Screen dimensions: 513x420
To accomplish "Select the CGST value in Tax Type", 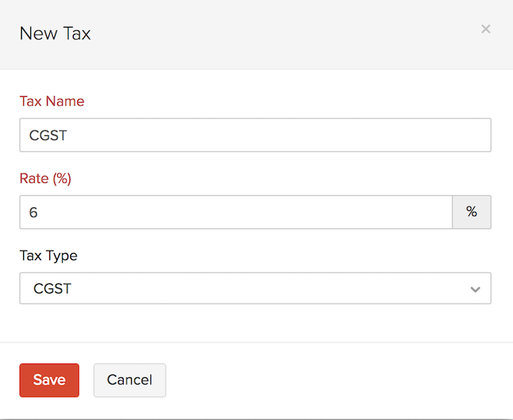I will 53,289.
